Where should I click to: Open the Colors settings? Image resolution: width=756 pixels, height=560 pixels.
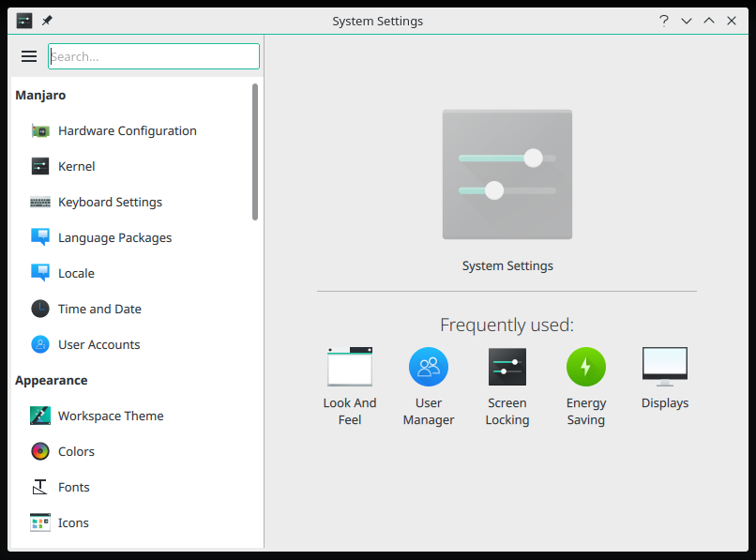[75, 451]
